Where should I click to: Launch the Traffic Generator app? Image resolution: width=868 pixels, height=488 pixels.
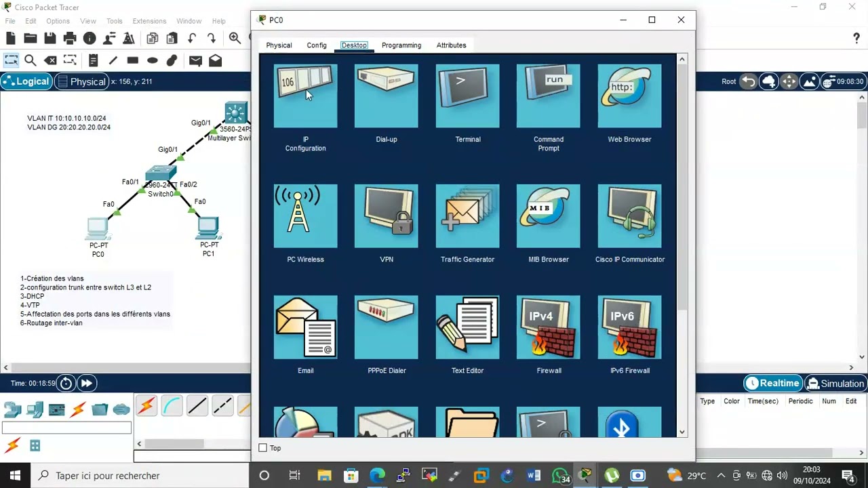(x=467, y=216)
